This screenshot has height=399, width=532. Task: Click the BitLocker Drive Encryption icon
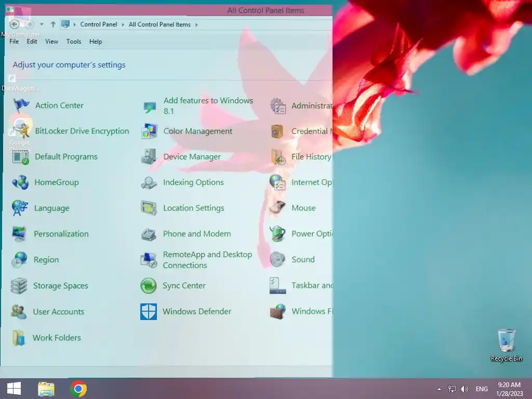(21, 130)
